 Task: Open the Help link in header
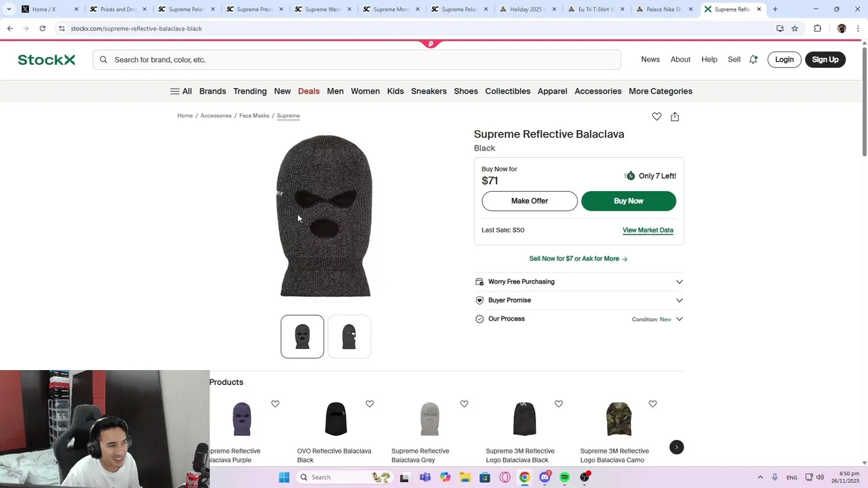[x=709, y=60]
